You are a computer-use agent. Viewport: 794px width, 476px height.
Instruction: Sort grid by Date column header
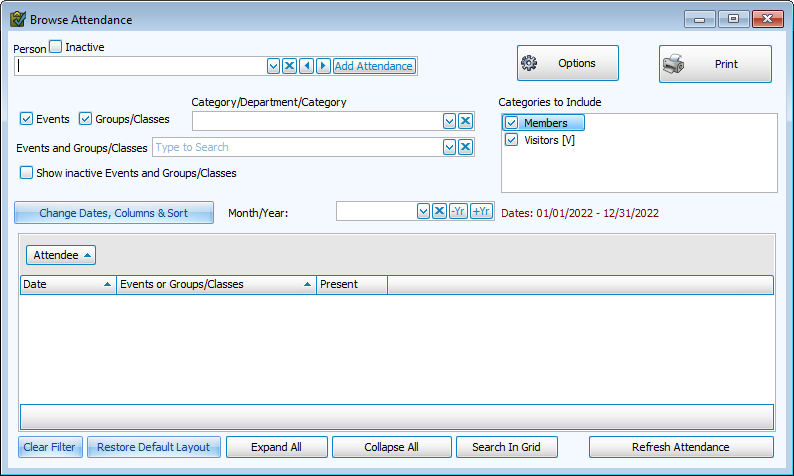68,285
